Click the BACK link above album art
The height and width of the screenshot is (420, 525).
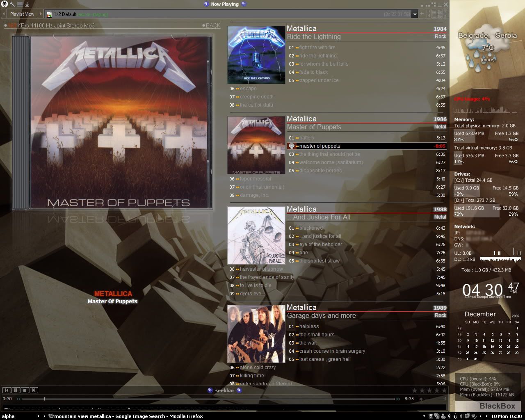[211, 25]
